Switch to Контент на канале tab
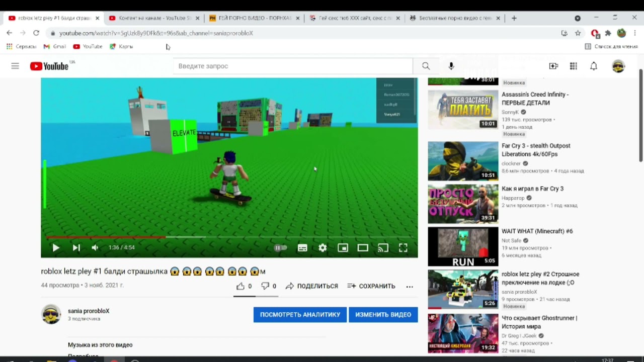Screen dimensions: 644x362 [x=155, y=18]
